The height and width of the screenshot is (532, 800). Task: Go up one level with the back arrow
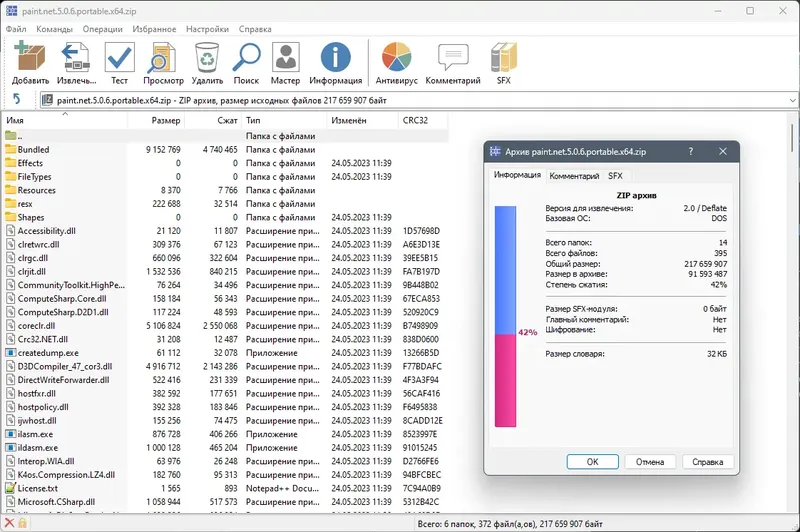(17, 99)
